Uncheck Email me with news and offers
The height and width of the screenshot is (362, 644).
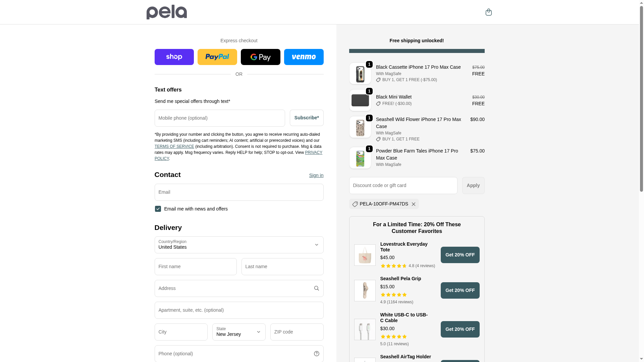158,209
